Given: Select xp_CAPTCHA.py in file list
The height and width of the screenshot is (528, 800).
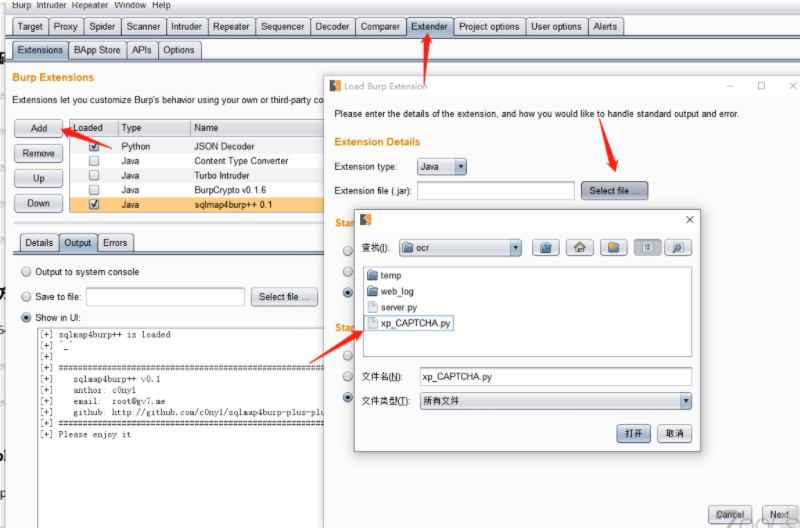Looking at the screenshot, I should point(409,323).
